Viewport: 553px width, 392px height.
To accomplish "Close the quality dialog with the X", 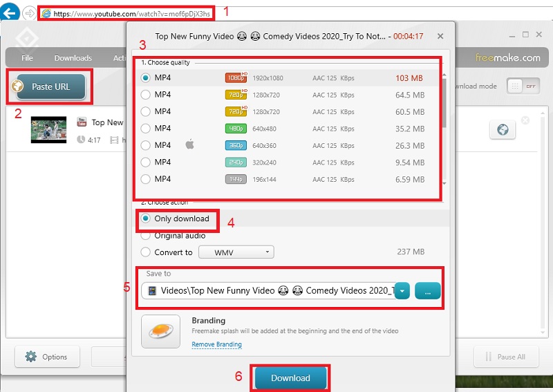I will [x=440, y=36].
